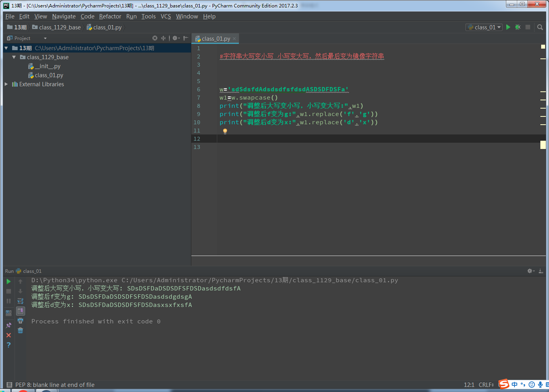Open Search Everywhere magnifier icon

click(540, 27)
